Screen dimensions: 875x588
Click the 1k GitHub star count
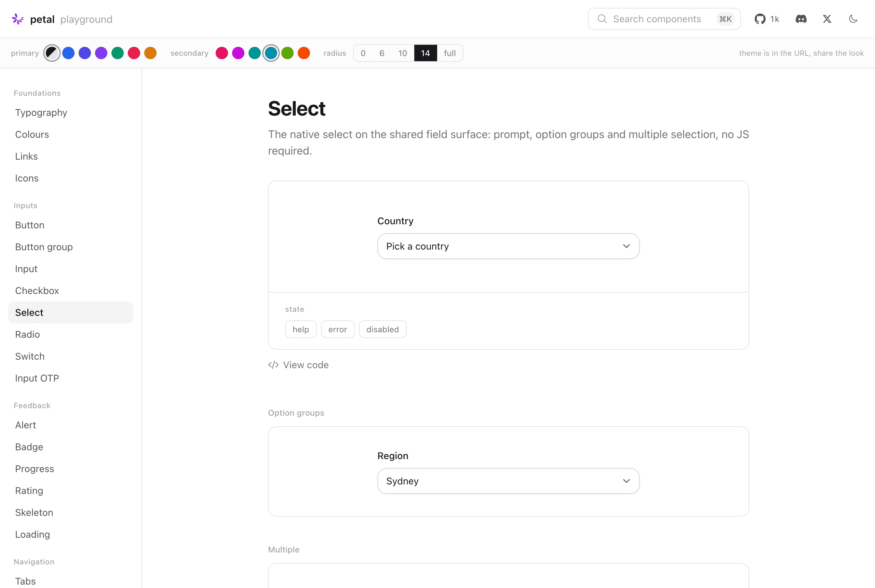[775, 19]
